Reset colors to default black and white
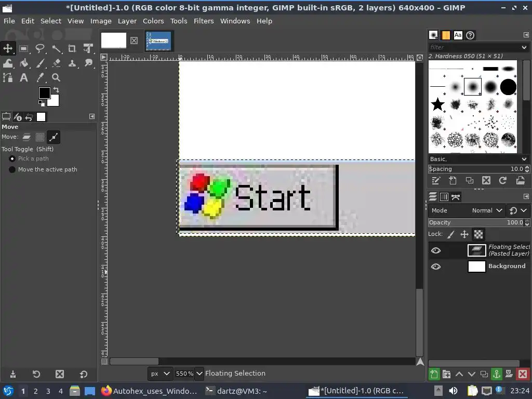 click(x=42, y=103)
